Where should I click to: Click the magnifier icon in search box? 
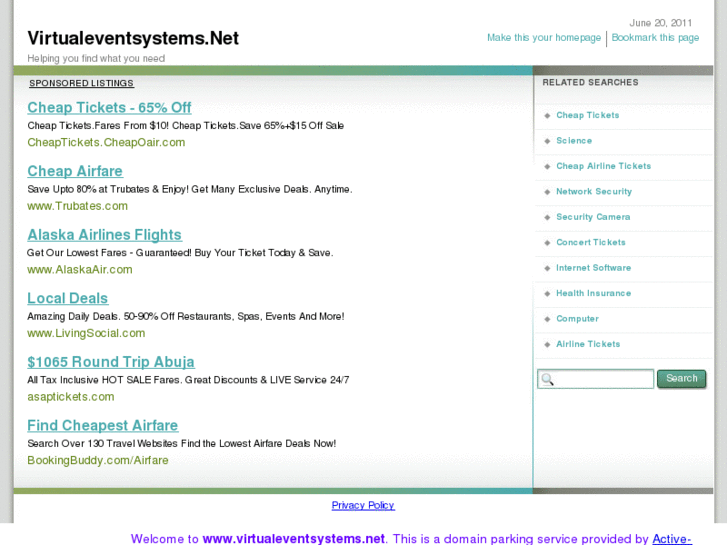pyautogui.click(x=548, y=379)
